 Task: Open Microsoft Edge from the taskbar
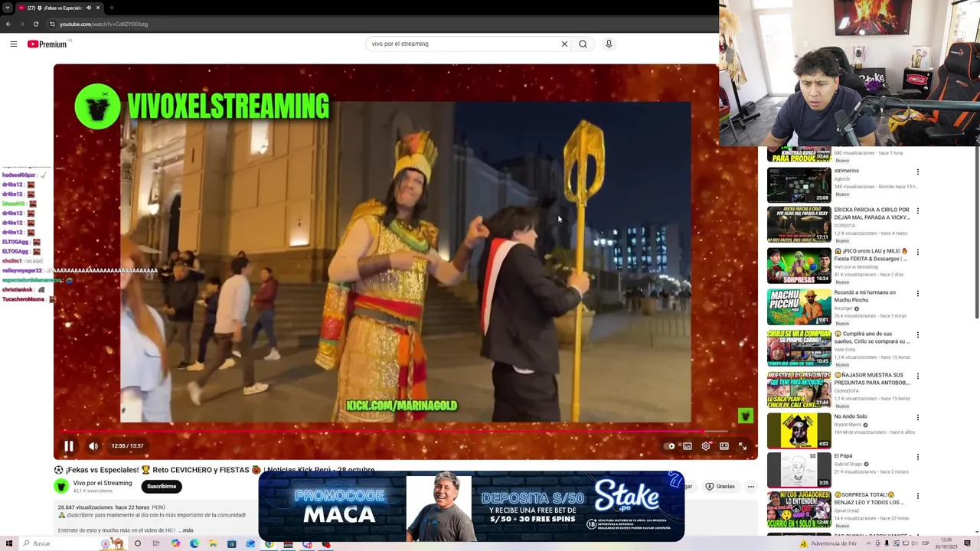194,543
